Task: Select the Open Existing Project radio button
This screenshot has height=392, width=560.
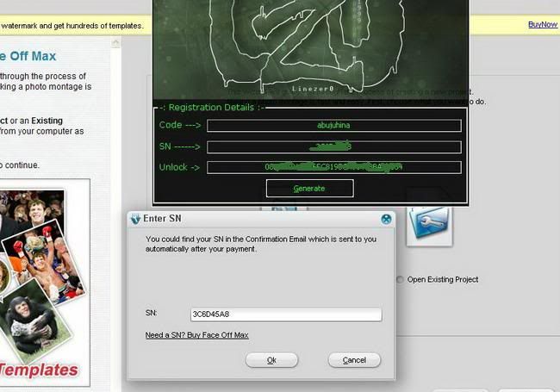Action: [x=400, y=279]
